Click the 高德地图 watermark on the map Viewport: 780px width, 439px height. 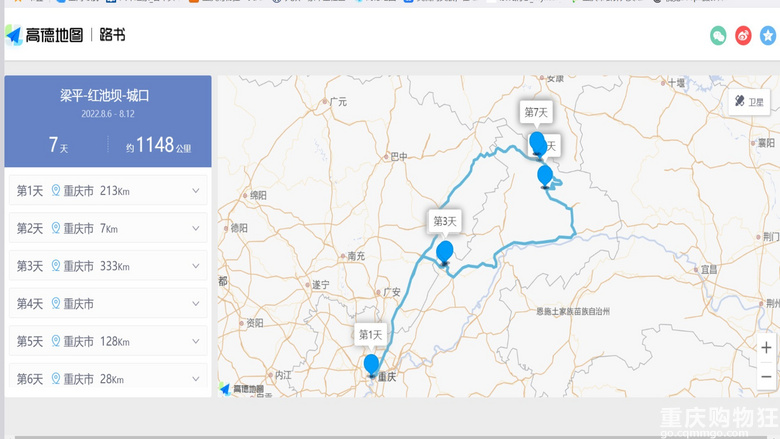(x=243, y=388)
